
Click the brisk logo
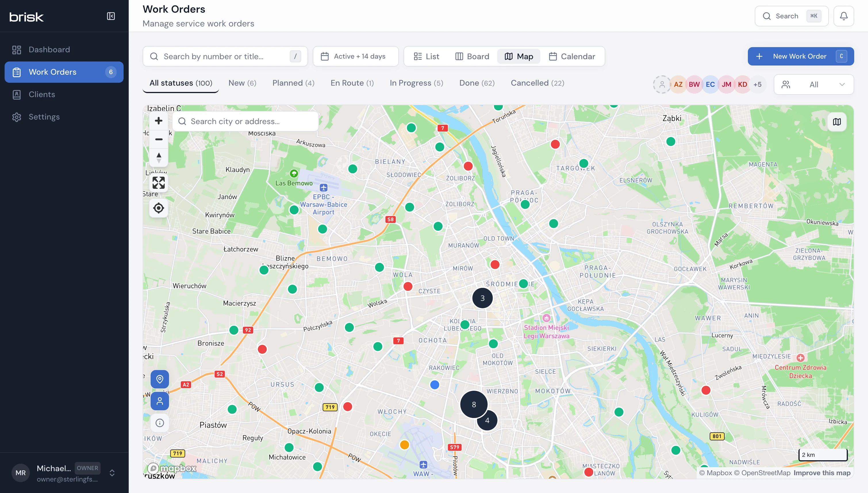[26, 17]
